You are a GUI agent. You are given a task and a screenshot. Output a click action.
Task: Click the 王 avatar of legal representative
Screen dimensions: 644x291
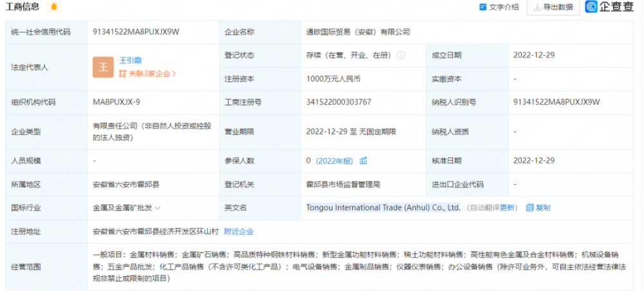coord(102,68)
